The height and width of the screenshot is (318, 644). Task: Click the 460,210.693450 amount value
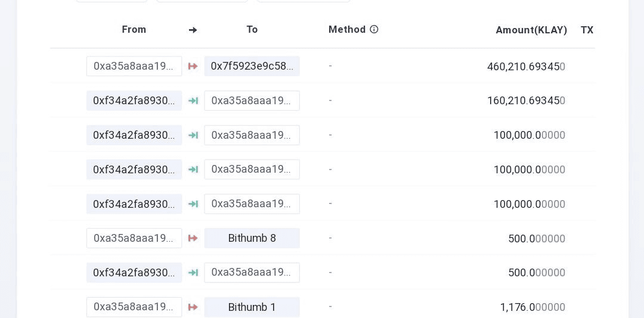526,67
